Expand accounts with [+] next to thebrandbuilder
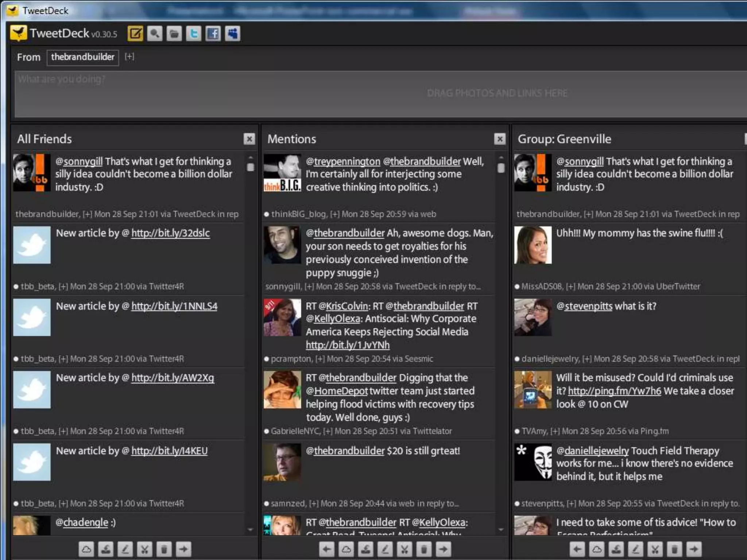Screen dimensions: 747x560 point(129,57)
